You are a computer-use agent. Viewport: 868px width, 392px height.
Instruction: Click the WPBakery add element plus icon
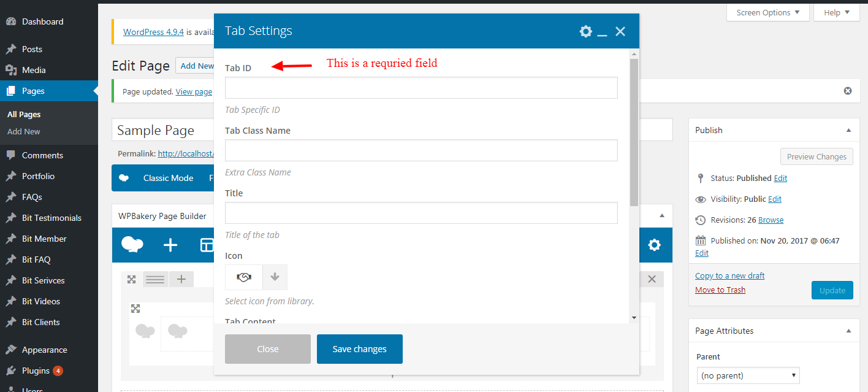tap(170, 245)
